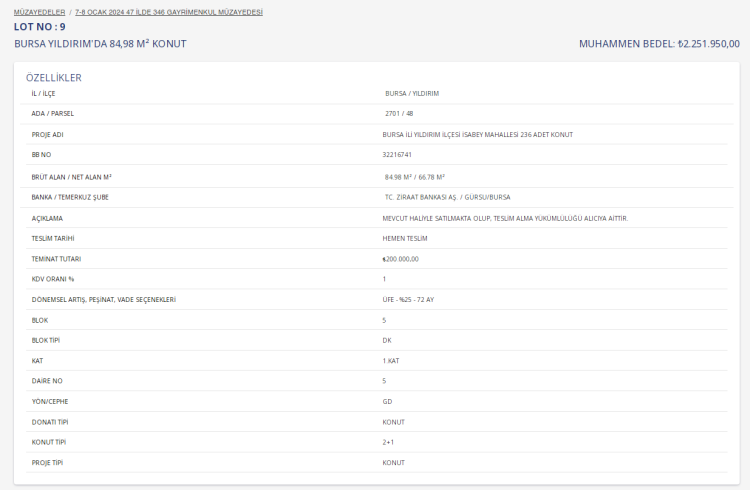Click the TC. Ziraat Bankası branch value

447,197
